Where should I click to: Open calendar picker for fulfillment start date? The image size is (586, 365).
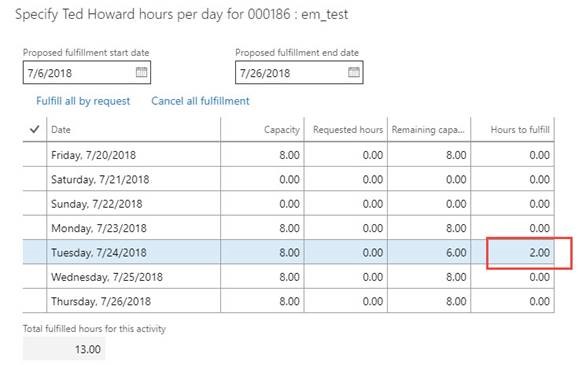click(x=141, y=72)
